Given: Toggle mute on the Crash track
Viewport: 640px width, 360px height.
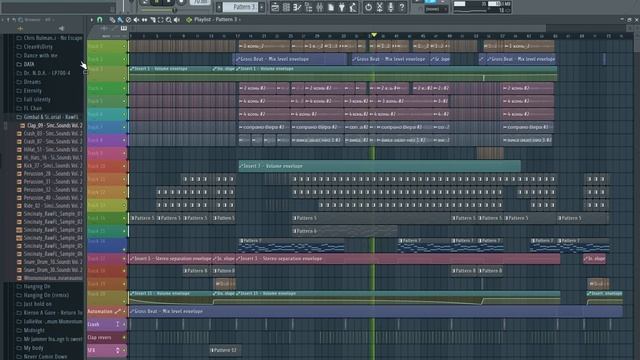Looking at the screenshot, I should 124,324.
